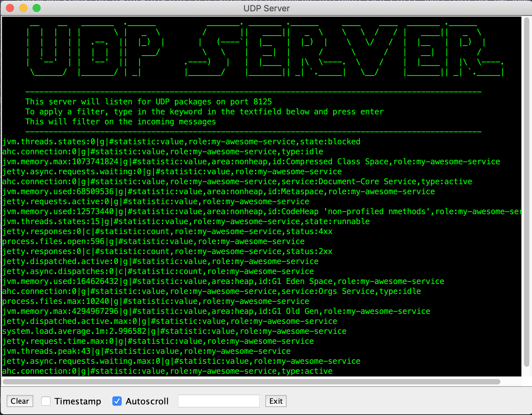Click the horizontal scrollbar under the log

pyautogui.click(x=251, y=381)
